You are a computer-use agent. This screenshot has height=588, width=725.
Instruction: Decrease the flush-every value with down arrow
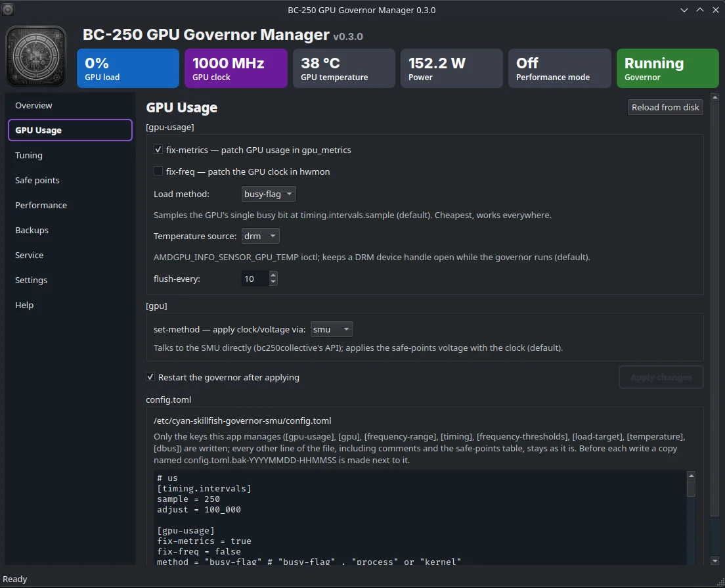273,282
